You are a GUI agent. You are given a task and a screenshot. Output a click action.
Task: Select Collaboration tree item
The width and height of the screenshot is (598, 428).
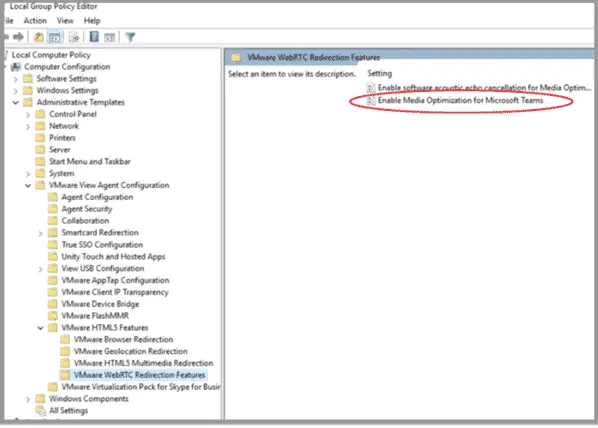pyautogui.click(x=85, y=221)
